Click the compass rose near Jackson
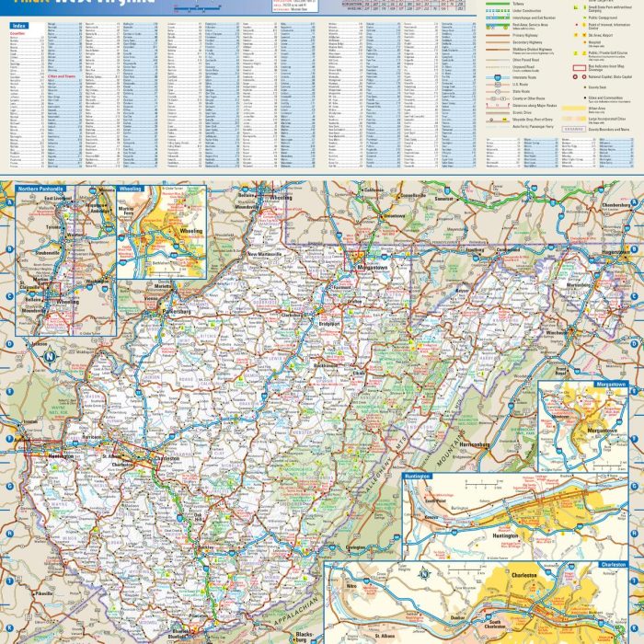The image size is (644, 644). [x=50, y=356]
